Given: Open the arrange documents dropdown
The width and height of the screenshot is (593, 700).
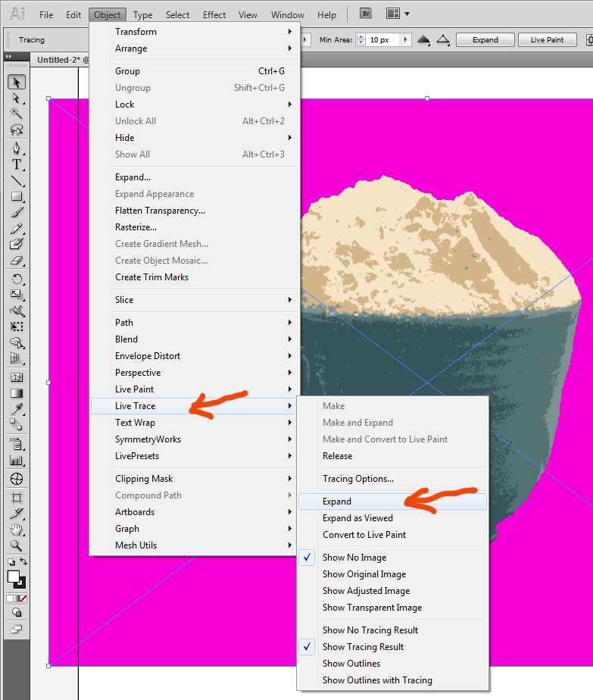Looking at the screenshot, I should coord(398,14).
